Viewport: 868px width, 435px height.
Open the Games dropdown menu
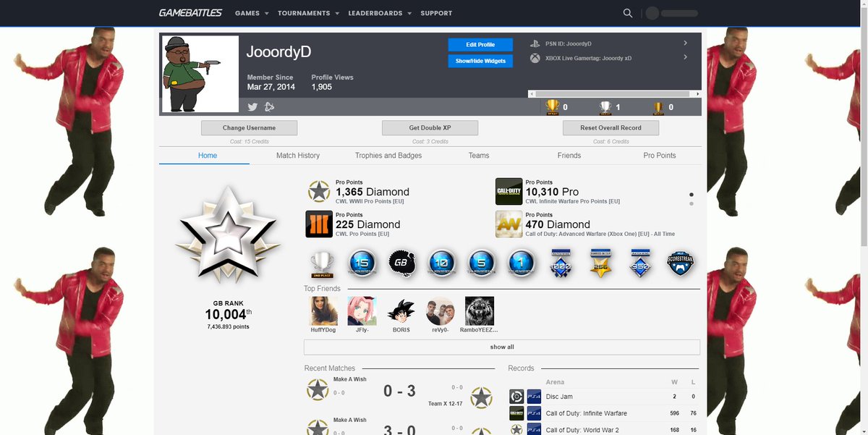tap(252, 13)
